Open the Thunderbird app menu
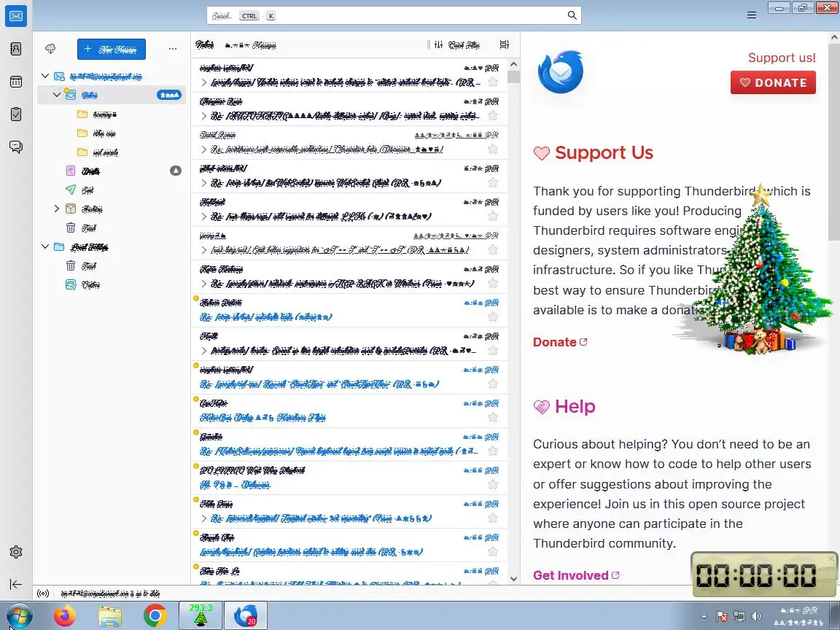The image size is (840, 630). point(752,15)
